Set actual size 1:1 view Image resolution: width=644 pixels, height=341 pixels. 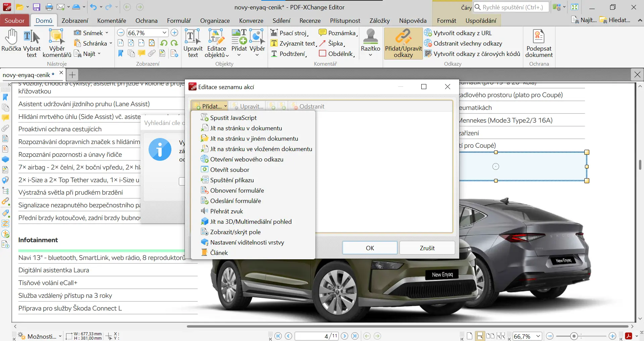click(121, 43)
